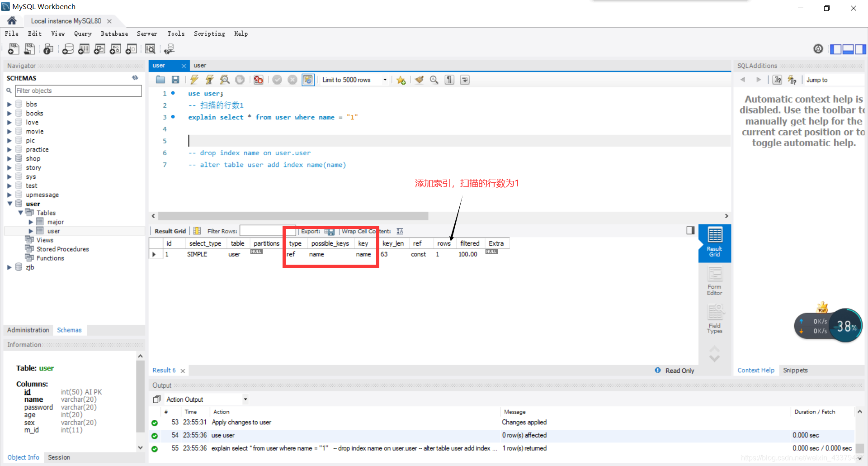Refresh the schemas list icon

tap(135, 78)
